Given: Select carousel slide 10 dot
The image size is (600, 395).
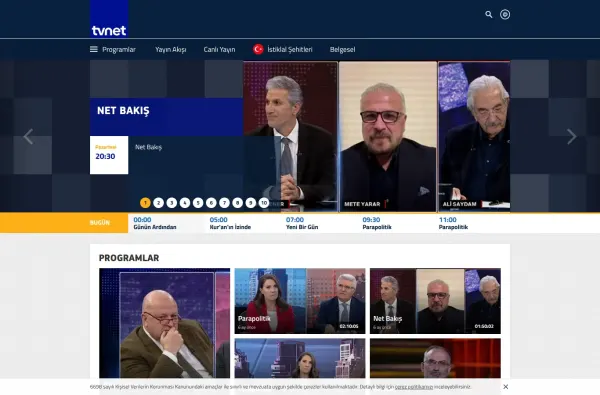Looking at the screenshot, I should coord(264,203).
